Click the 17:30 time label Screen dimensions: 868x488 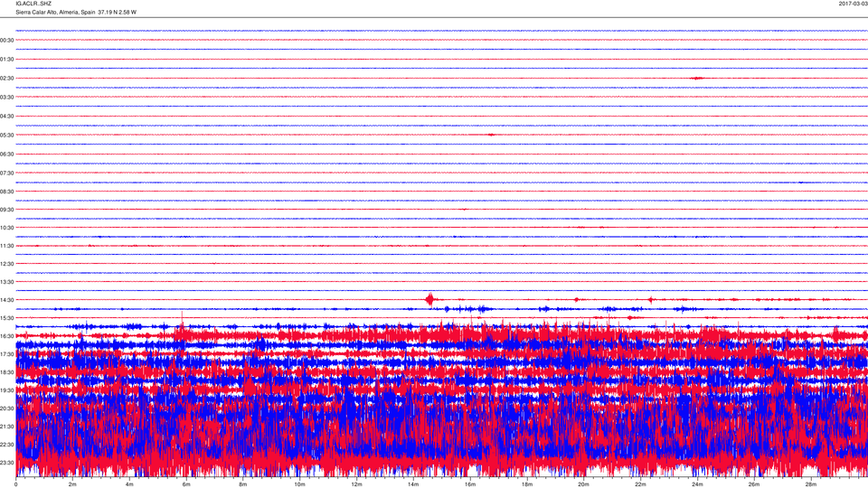(x=7, y=354)
